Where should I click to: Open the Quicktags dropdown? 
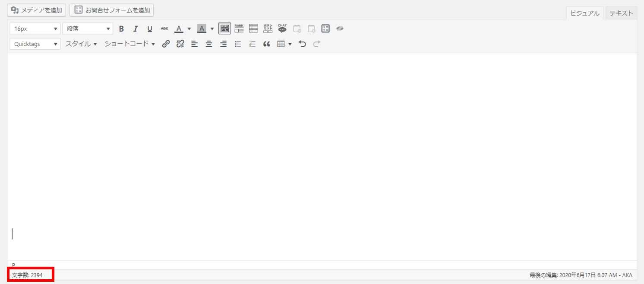(35, 44)
